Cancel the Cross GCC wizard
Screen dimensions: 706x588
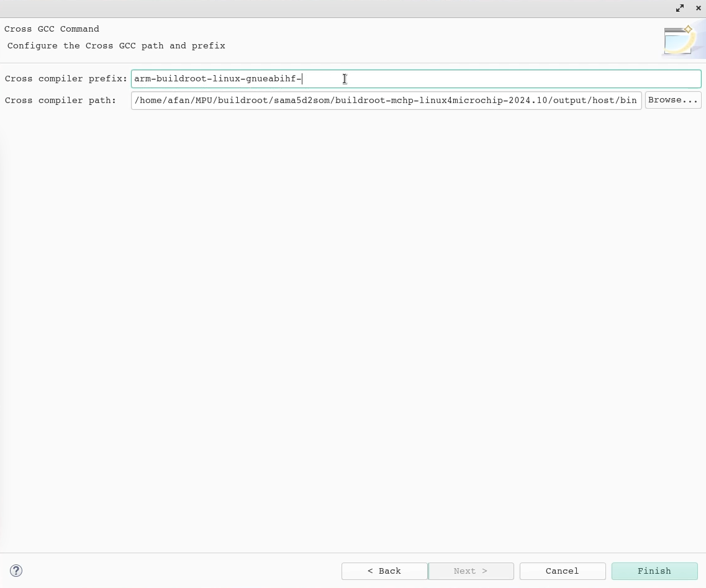click(561, 571)
